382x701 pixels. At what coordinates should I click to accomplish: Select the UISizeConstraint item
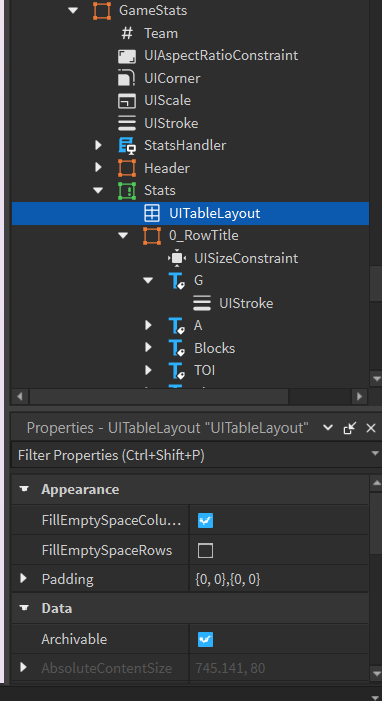point(246,258)
